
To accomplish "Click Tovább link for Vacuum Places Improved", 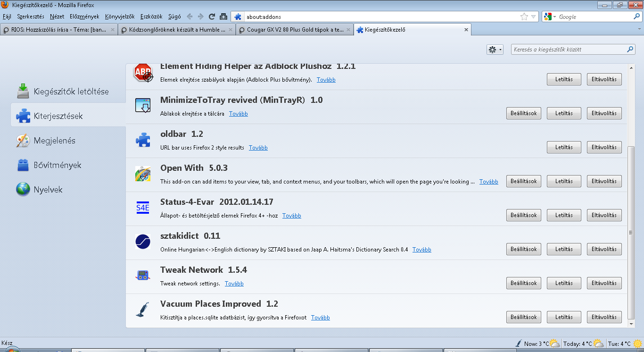I will click(x=321, y=318).
